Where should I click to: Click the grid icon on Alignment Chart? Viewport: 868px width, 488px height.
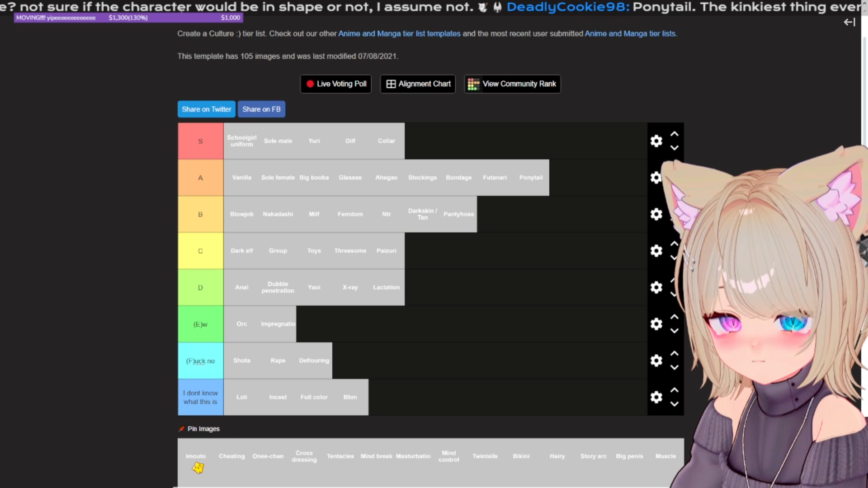[391, 84]
